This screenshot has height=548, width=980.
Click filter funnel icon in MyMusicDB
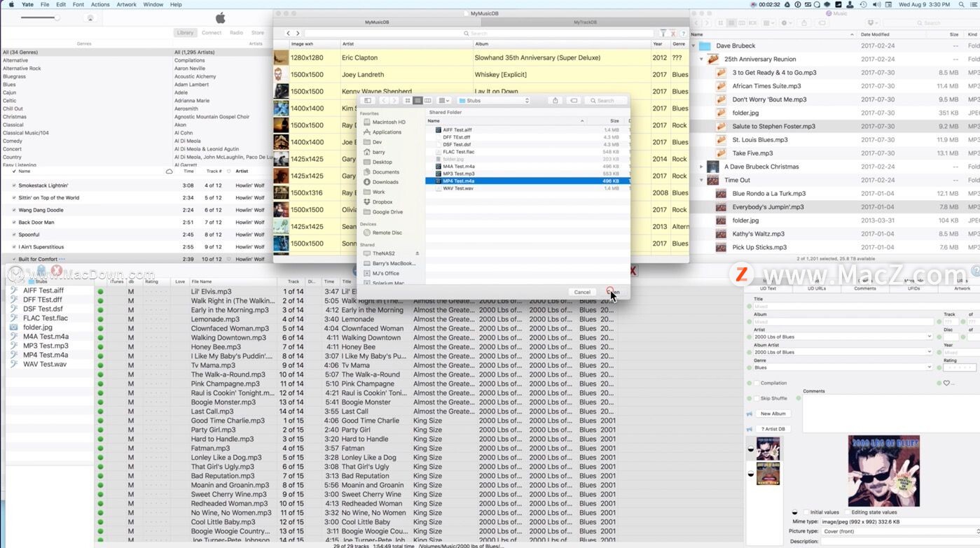tap(663, 33)
